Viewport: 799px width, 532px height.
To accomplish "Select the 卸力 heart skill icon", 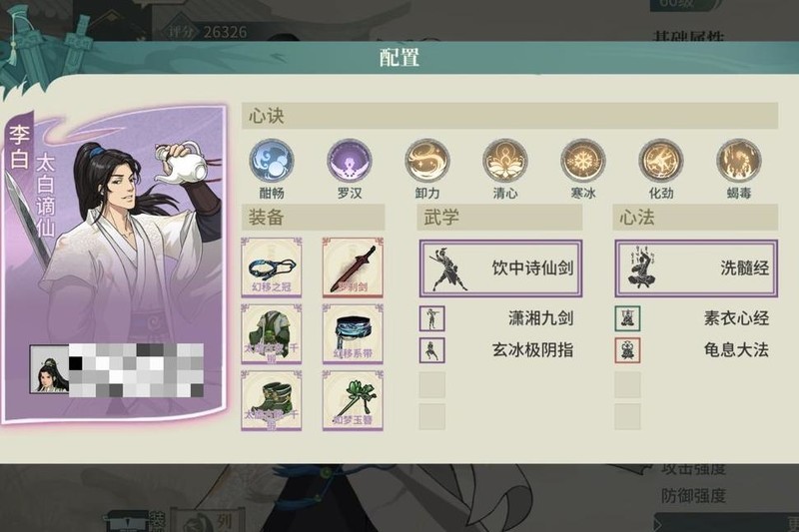I will click(427, 162).
